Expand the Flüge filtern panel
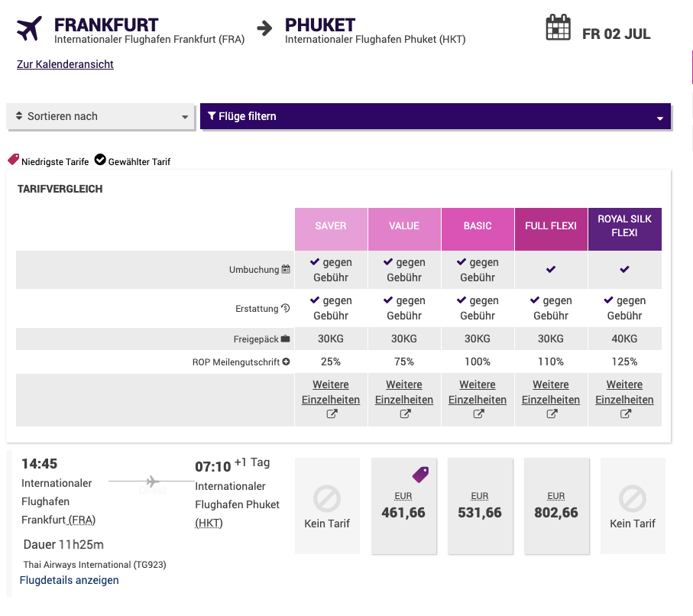The image size is (693, 616). pyautogui.click(x=435, y=117)
